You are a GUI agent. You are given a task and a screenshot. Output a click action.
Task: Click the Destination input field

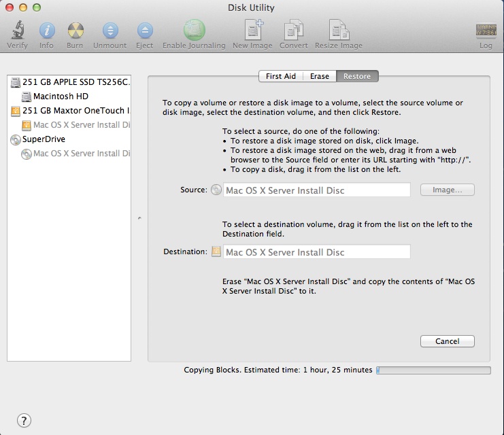click(316, 252)
